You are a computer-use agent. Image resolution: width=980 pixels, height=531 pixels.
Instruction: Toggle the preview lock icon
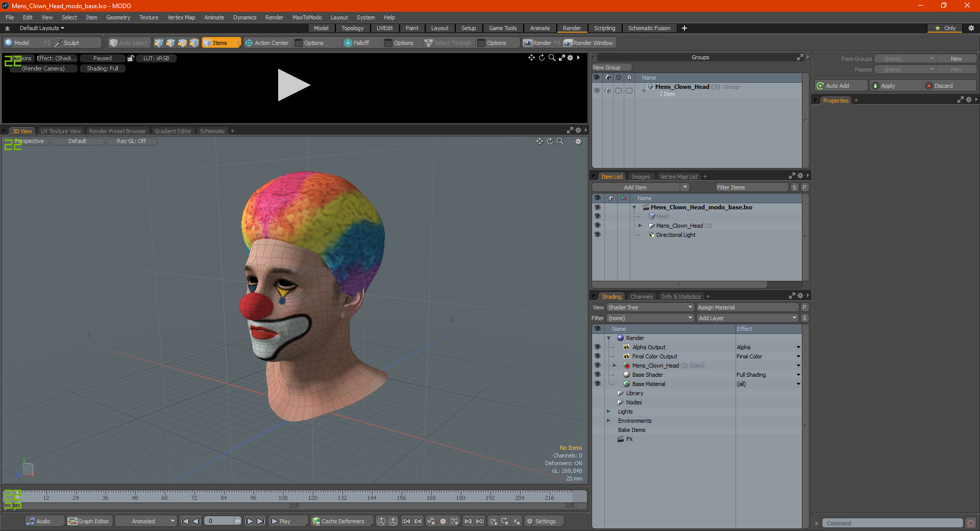pyautogui.click(x=131, y=58)
